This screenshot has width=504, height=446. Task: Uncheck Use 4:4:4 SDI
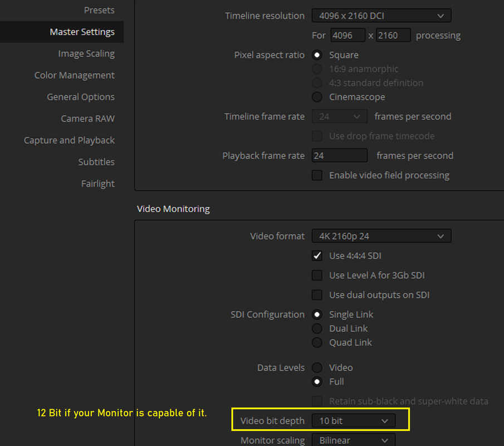[x=317, y=256]
